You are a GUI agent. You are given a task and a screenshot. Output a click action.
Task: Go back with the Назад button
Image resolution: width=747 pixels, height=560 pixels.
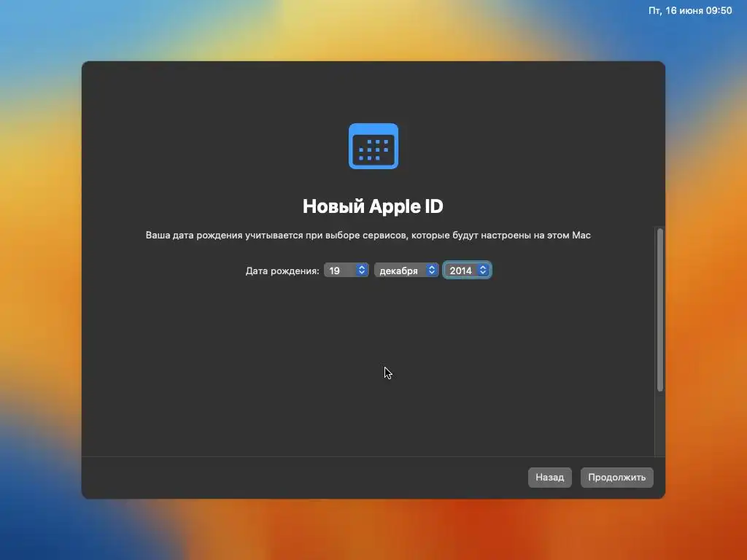coord(549,477)
